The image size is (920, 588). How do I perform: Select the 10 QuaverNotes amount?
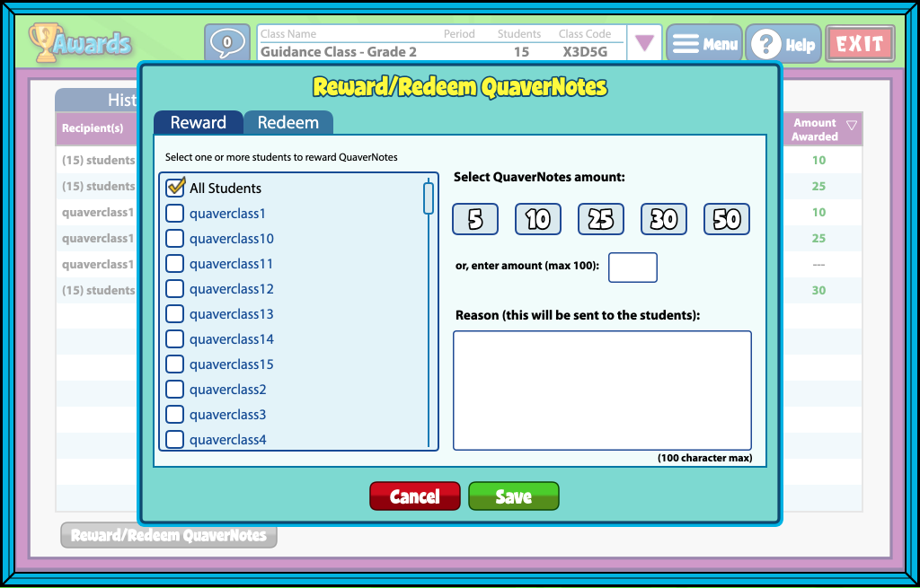coord(538,219)
